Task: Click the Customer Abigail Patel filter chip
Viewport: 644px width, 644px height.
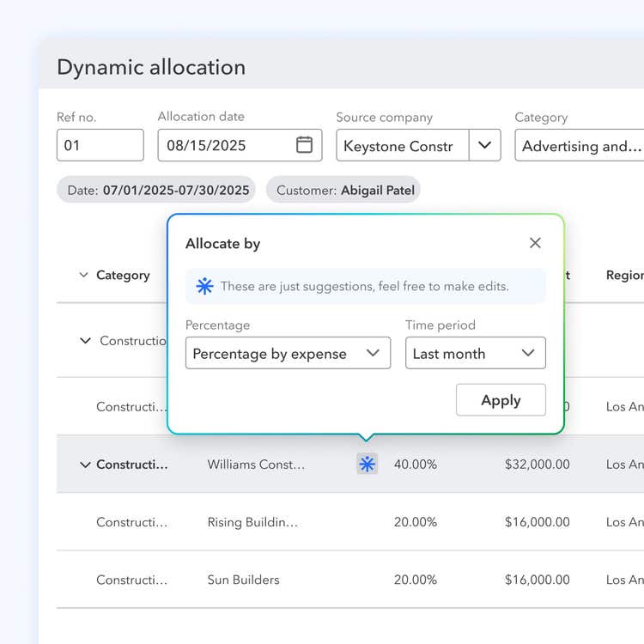Action: click(343, 190)
